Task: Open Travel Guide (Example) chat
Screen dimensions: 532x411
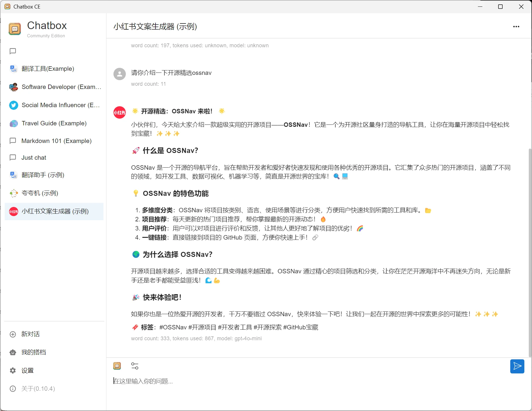Action: [x=54, y=123]
